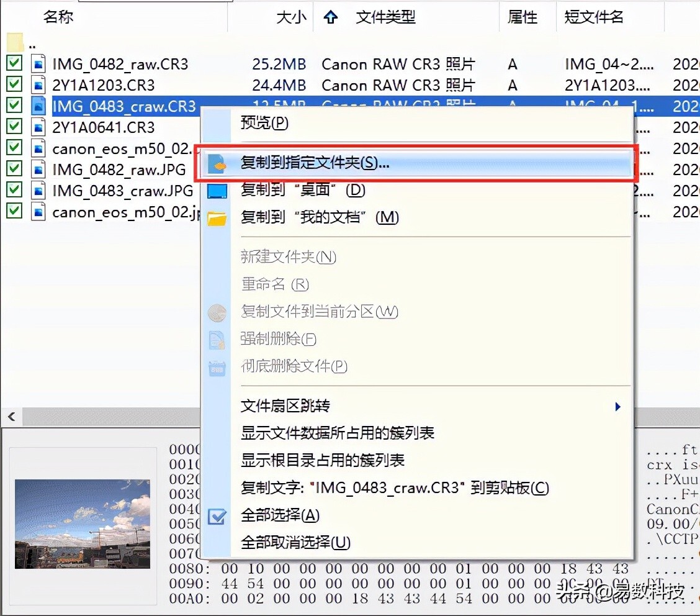Click the yellow folder icon beside 复制到"我的文档"
This screenshot has height=616, width=700.
coord(218,217)
